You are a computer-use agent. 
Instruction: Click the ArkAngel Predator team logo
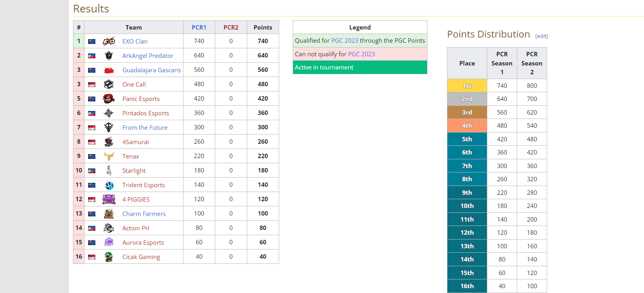(x=109, y=55)
